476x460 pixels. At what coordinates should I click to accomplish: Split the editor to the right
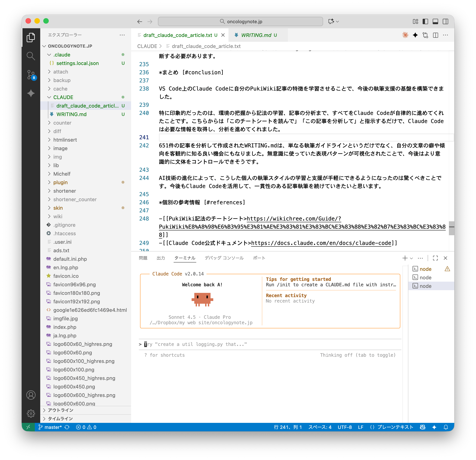tap(435, 35)
